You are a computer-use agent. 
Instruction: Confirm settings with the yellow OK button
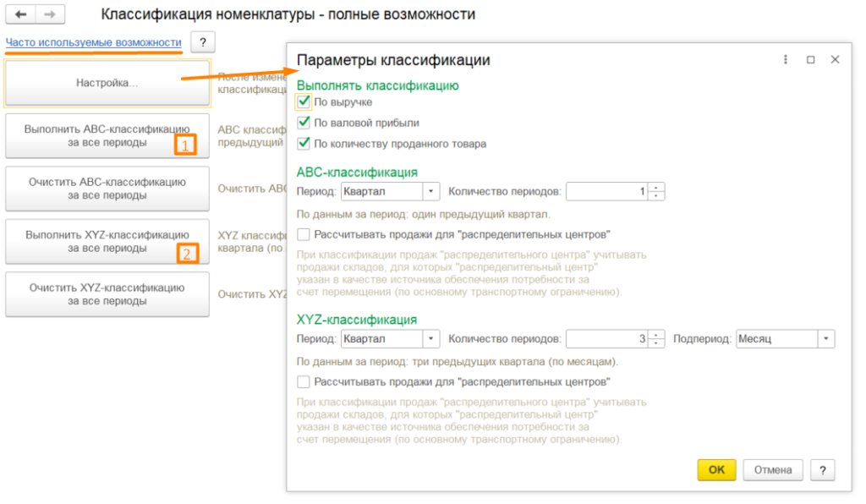pos(716,470)
